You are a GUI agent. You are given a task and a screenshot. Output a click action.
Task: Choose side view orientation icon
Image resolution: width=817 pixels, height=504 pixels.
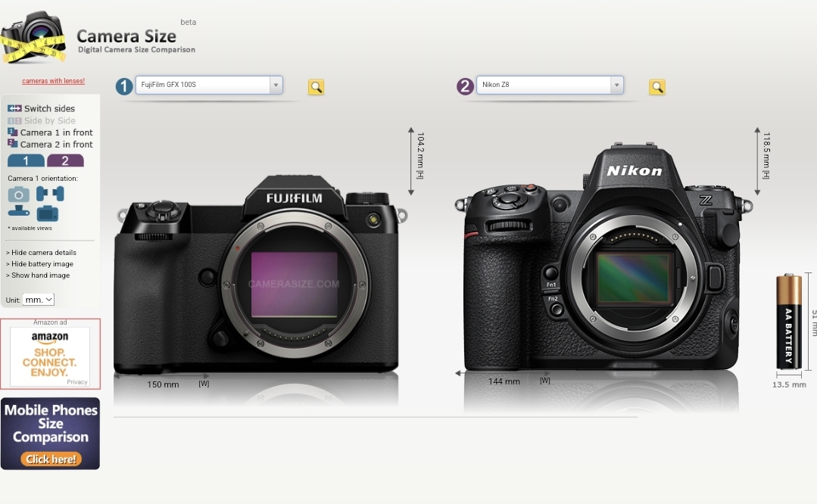coord(50,194)
